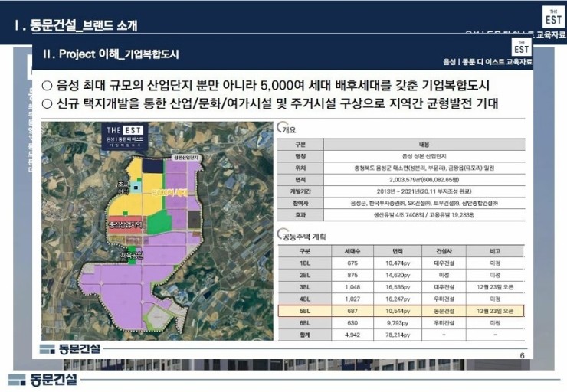Image resolution: width=567 pixels, height=392 pixels.
Task: Click the yellow 5,000여 세대 map label
Action: pyautogui.click(x=169, y=192)
